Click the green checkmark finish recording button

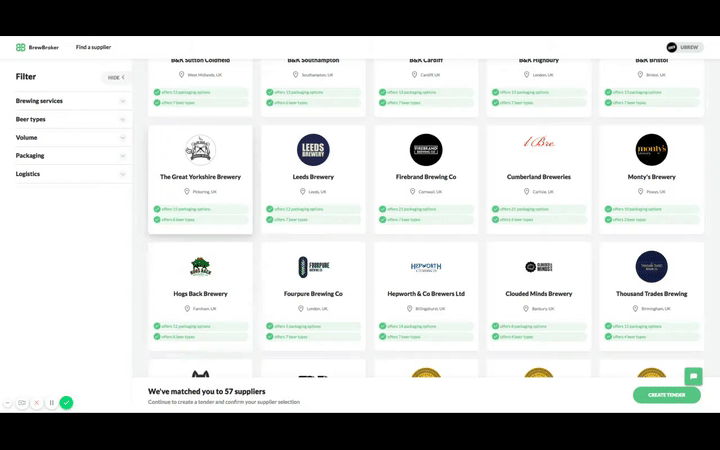(66, 403)
